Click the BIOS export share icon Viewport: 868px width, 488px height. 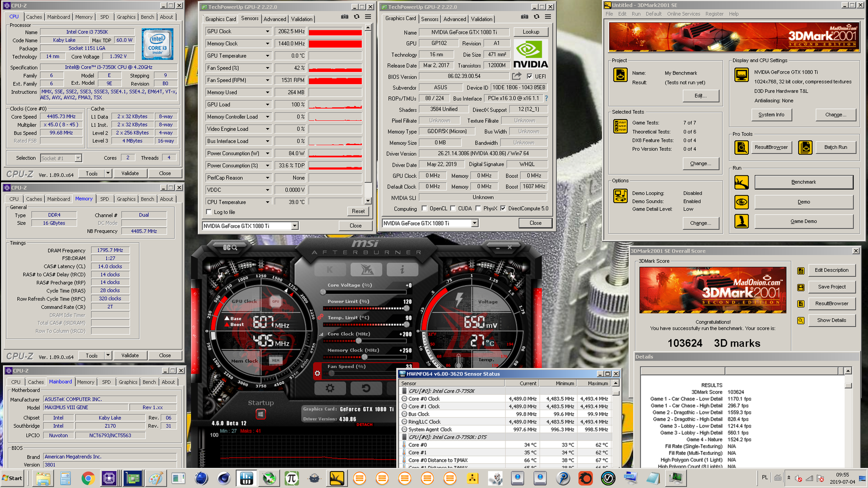click(x=517, y=76)
